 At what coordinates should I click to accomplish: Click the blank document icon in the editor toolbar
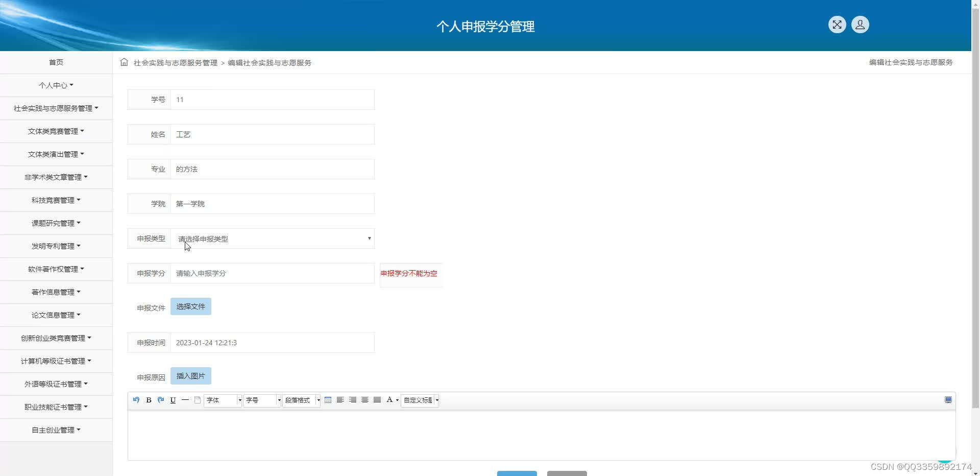[198, 400]
